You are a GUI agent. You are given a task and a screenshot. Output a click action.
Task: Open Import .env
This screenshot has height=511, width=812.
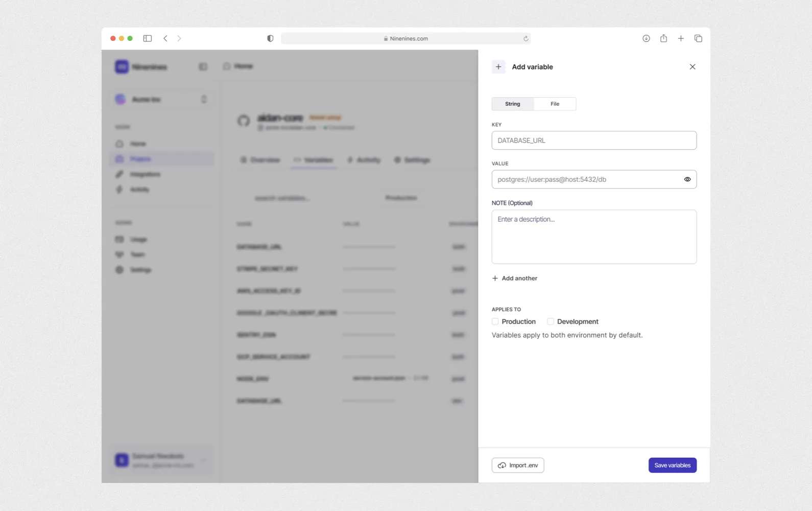[518, 465]
